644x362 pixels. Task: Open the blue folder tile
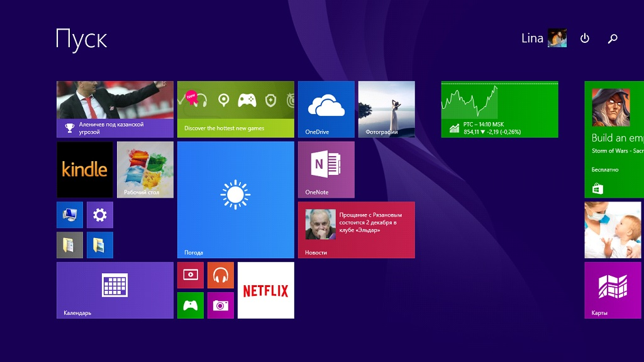(x=100, y=245)
